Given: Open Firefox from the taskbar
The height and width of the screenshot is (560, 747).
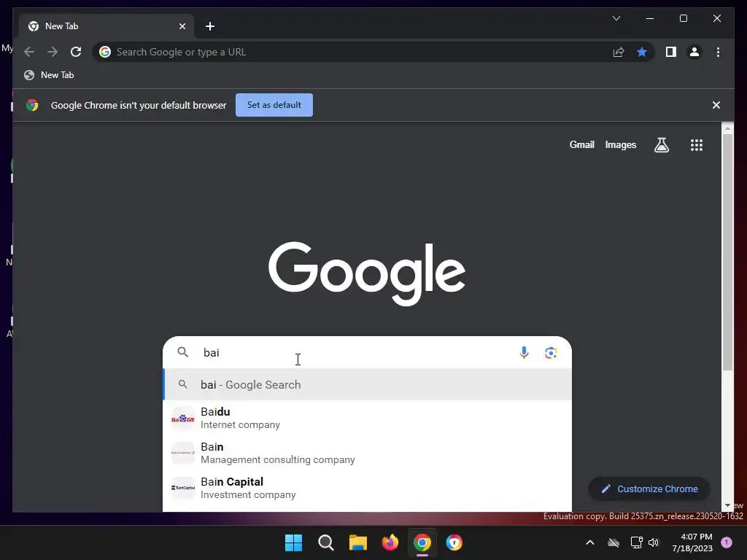Looking at the screenshot, I should click(390, 542).
